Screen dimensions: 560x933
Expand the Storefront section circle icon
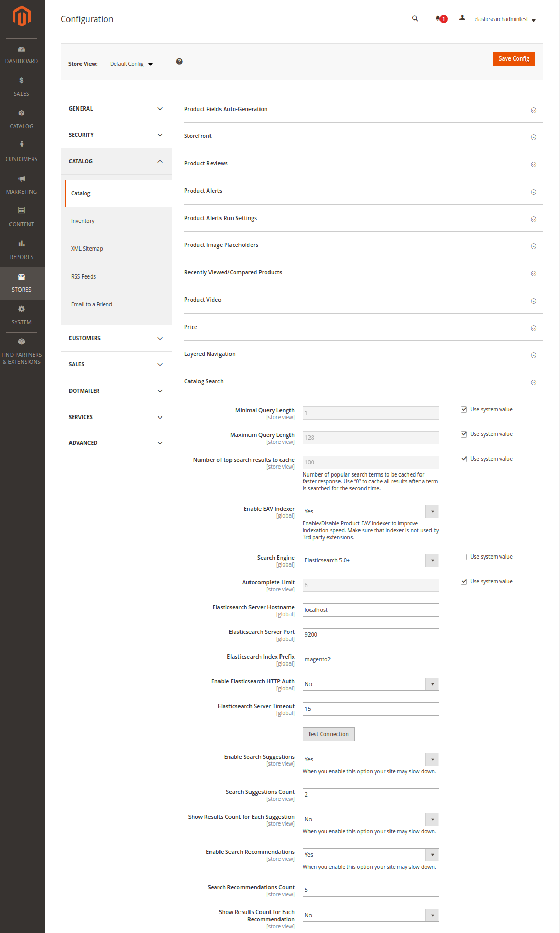point(534,137)
